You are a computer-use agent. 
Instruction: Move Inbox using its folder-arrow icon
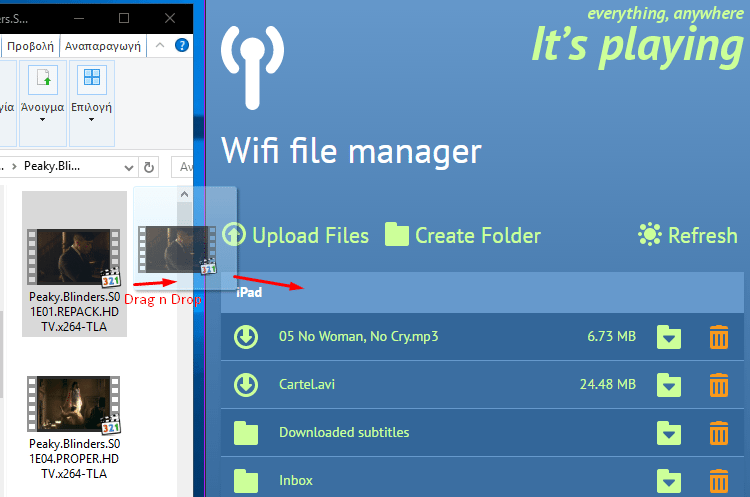pyautogui.click(x=669, y=481)
